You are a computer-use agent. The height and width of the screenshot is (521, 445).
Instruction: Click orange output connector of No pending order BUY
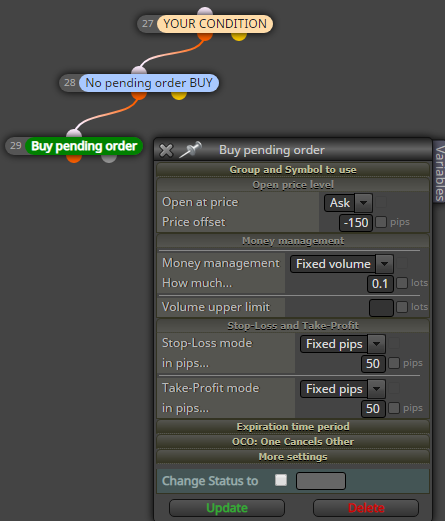pyautogui.click(x=139, y=95)
